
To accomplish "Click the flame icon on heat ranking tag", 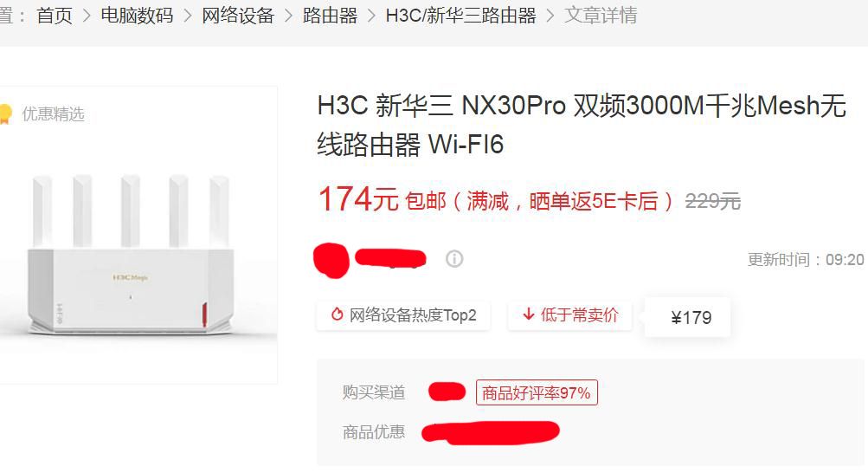I will point(337,314).
